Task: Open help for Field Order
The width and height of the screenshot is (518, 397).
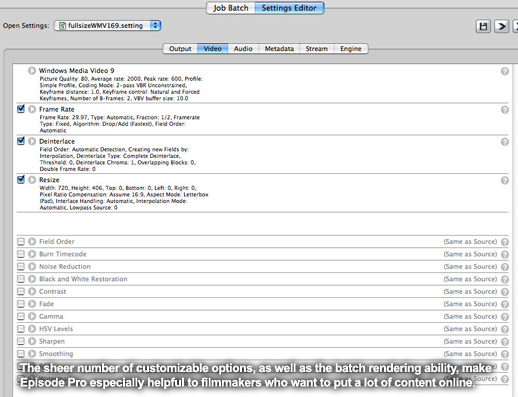Action: [x=505, y=242]
